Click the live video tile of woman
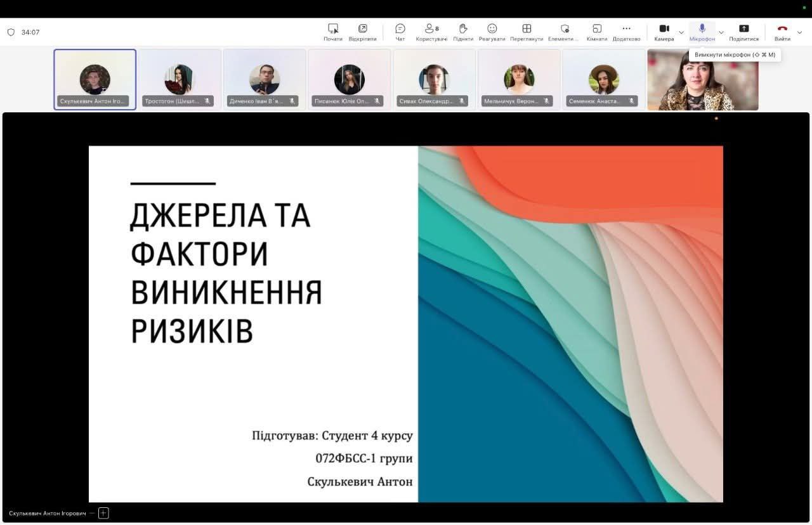Viewport: 812px width, 525px height. coord(702,80)
